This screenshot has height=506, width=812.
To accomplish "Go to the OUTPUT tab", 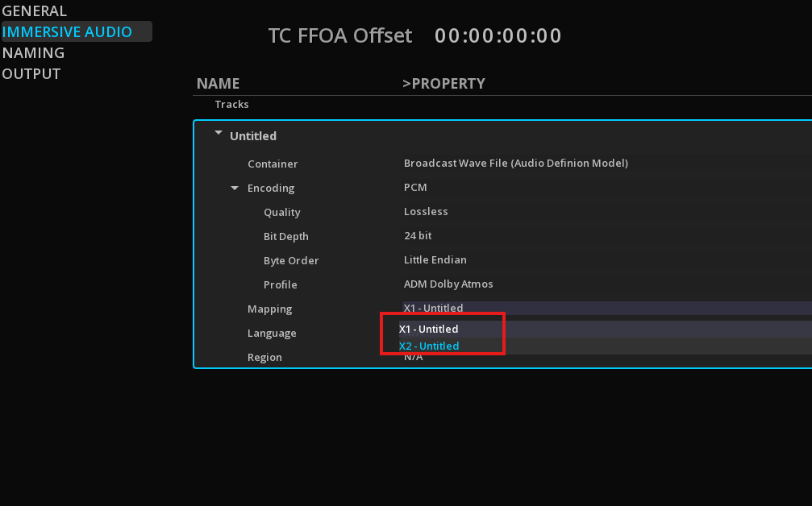I will pyautogui.click(x=31, y=74).
